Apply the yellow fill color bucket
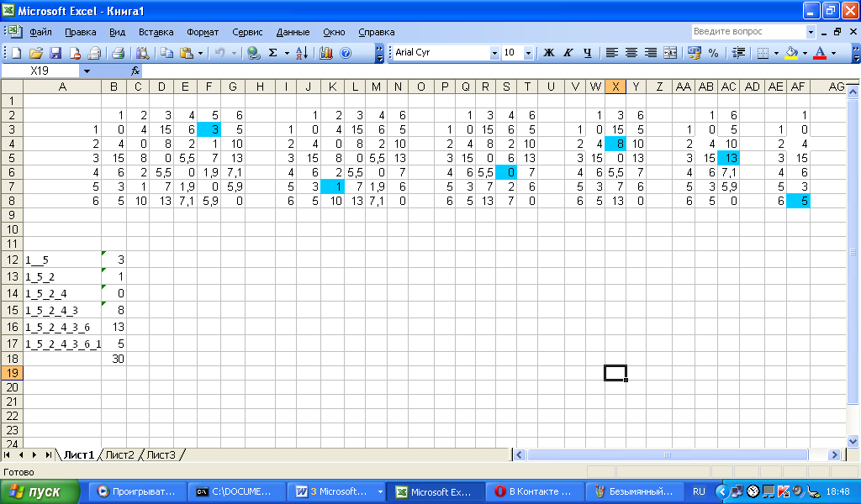Image resolution: width=861 pixels, height=504 pixels. 790,53
